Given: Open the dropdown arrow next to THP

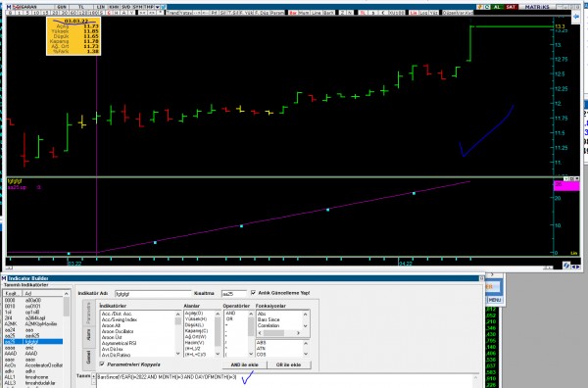Looking at the screenshot, I should point(158,7).
